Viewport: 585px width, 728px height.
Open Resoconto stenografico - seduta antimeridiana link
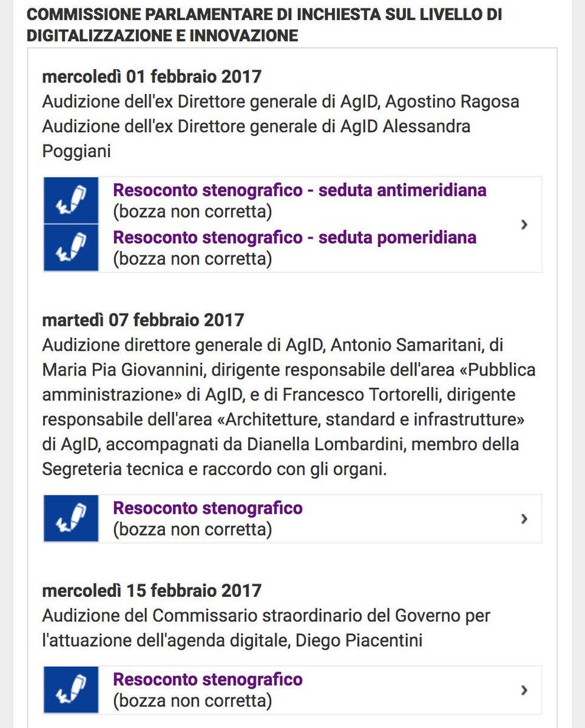300,190
